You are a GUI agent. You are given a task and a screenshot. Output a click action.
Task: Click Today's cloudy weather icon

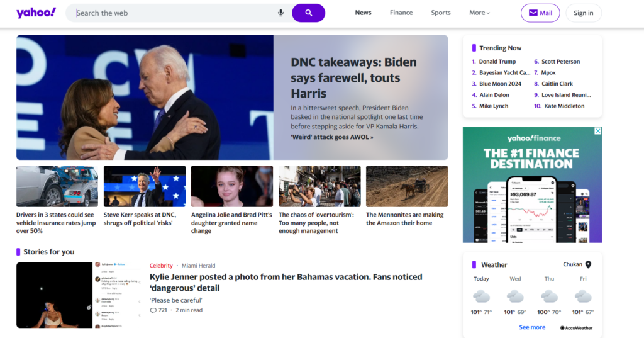481,296
